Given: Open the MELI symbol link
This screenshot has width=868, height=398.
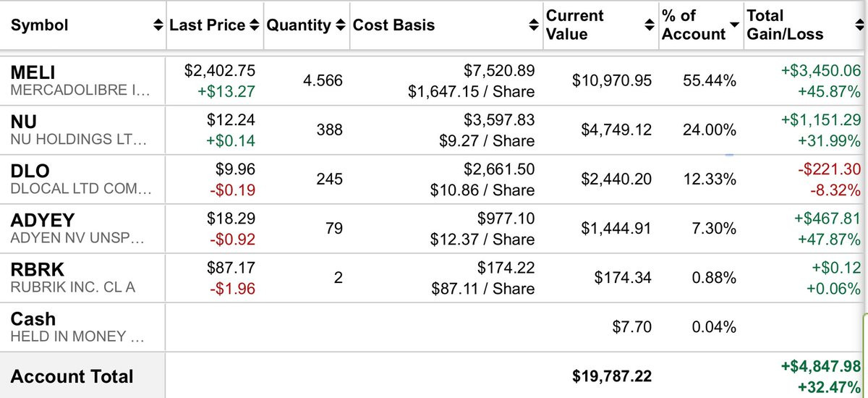Looking at the screenshot, I should pos(33,72).
